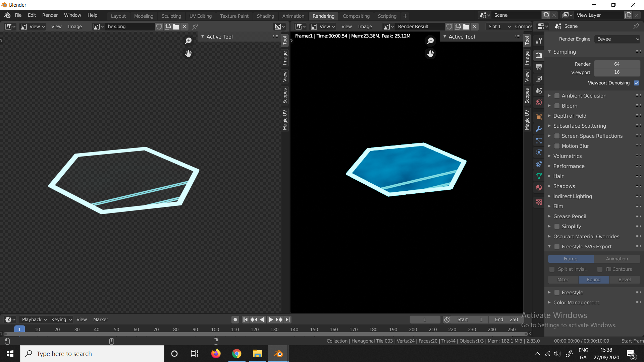Select the Animation button under Freestyle SVG Export
Screen dimensions: 644x362
[x=616, y=259]
